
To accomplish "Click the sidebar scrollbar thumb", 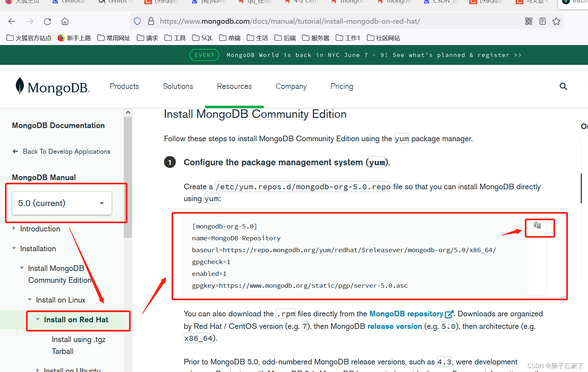I will coord(128,174).
